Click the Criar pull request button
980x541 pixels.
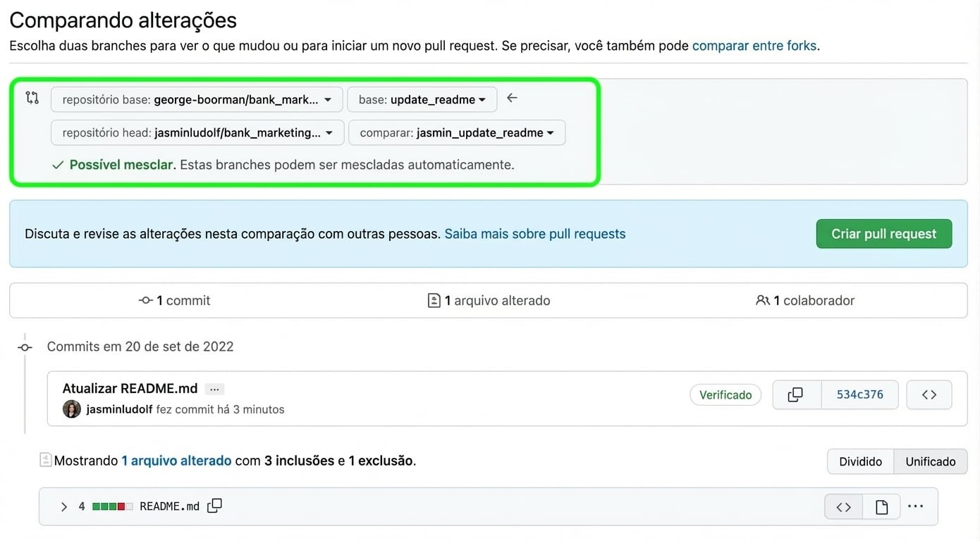tap(884, 234)
